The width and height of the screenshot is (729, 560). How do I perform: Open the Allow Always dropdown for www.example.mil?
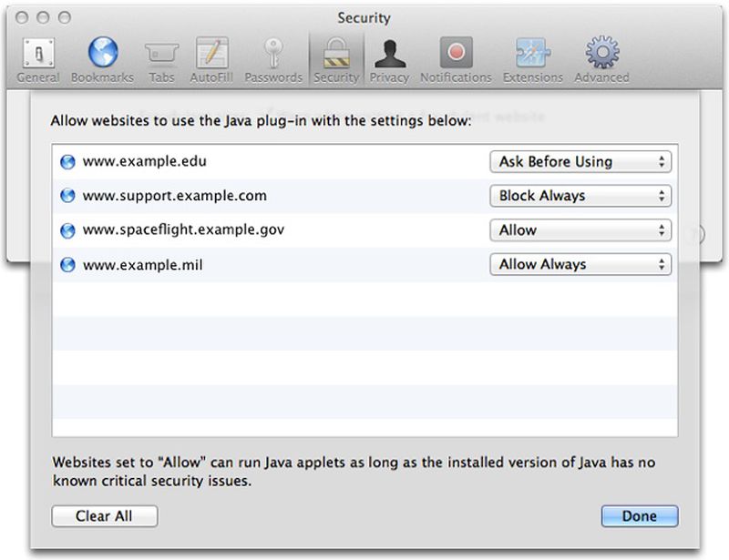580,265
